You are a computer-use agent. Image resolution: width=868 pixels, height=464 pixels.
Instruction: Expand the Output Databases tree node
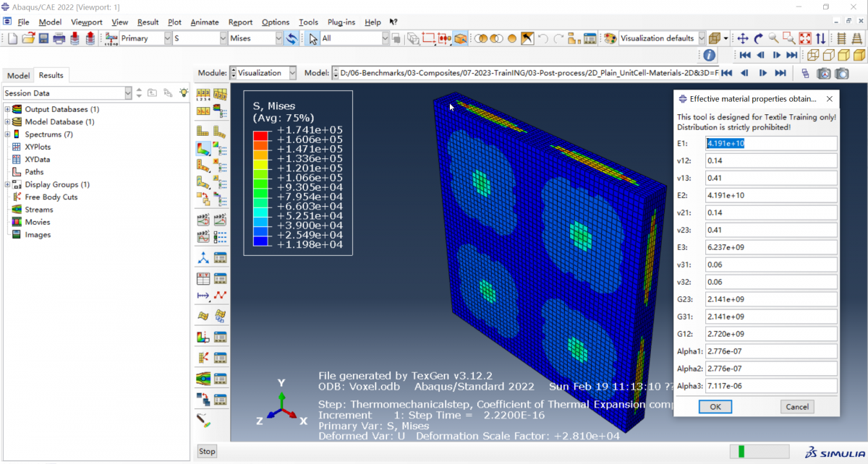tap(7, 109)
